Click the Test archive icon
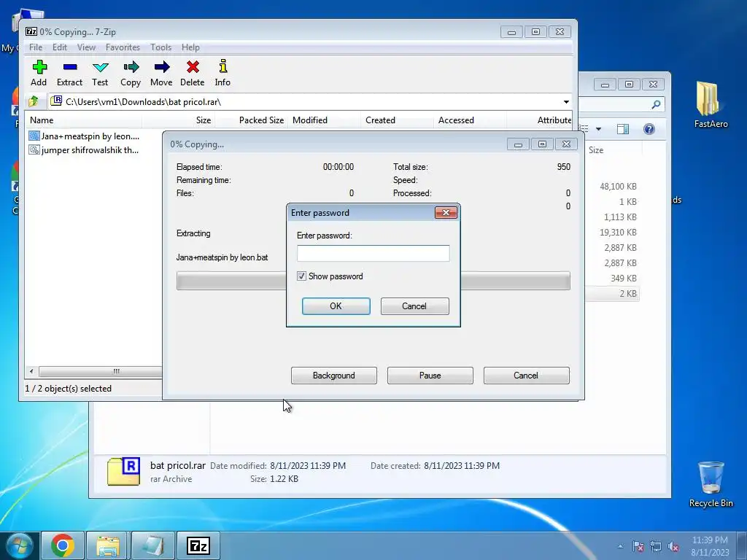 pos(100,67)
